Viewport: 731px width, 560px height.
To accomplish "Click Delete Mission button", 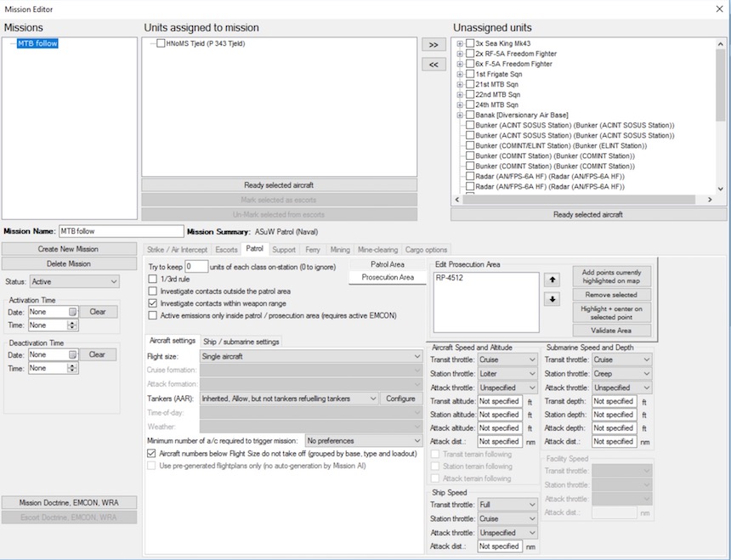I will (69, 263).
